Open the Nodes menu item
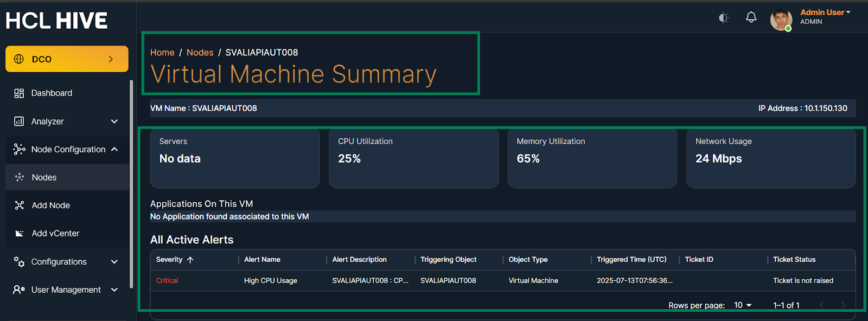 coord(44,177)
